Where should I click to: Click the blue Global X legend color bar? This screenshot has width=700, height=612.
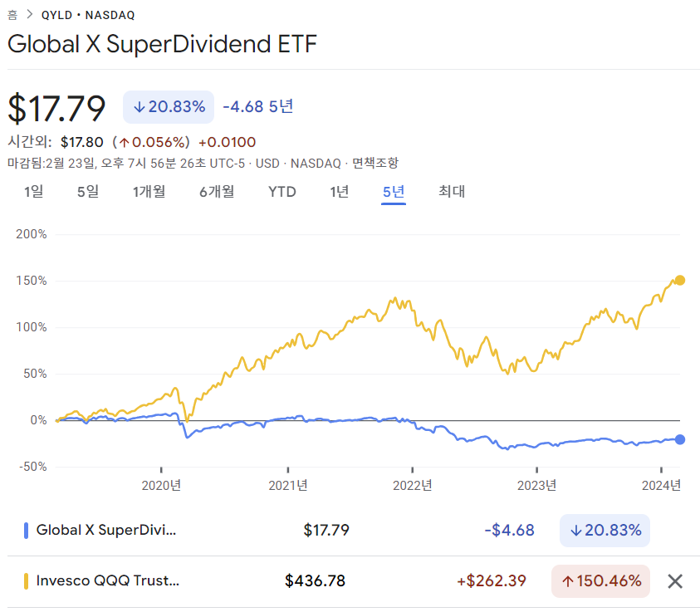click(x=26, y=531)
